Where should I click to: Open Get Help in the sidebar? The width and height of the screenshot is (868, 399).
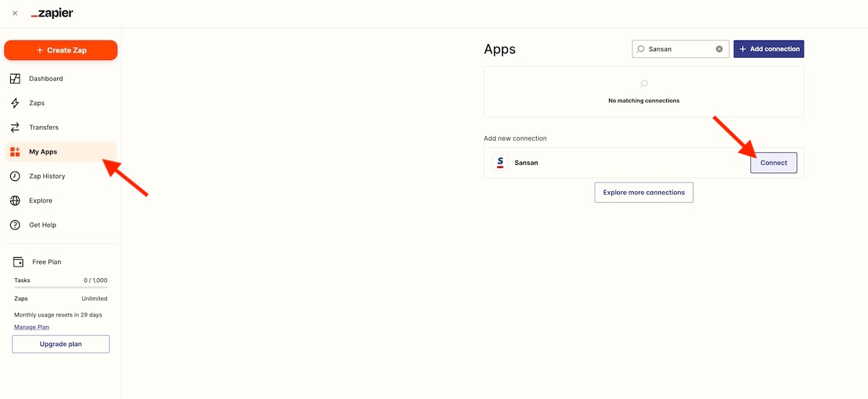(61, 225)
